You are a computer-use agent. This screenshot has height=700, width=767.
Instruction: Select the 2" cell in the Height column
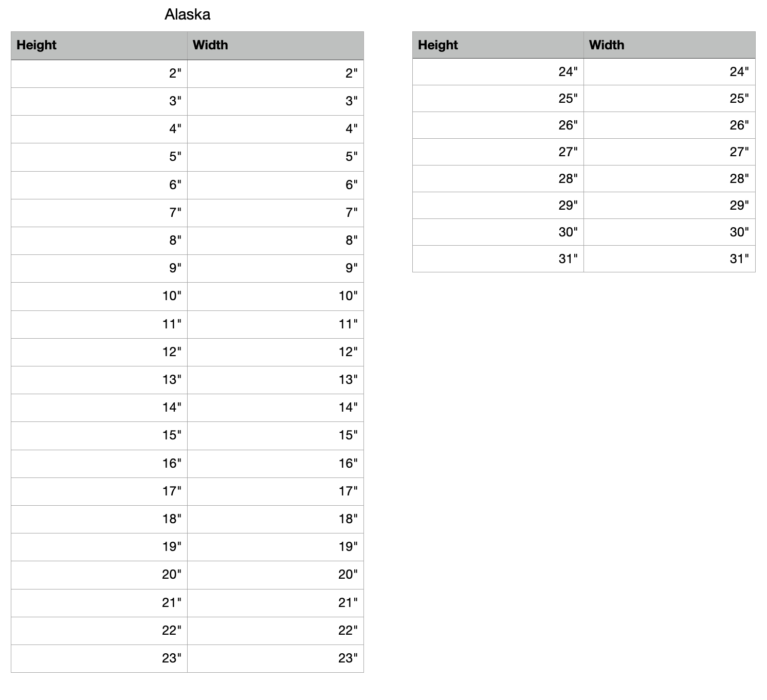click(x=99, y=73)
